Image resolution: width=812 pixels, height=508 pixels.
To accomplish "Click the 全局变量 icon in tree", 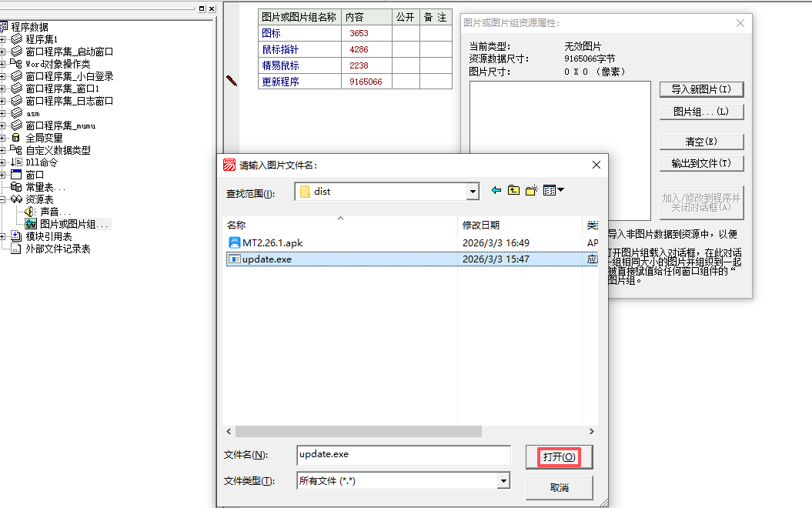I will [16, 138].
